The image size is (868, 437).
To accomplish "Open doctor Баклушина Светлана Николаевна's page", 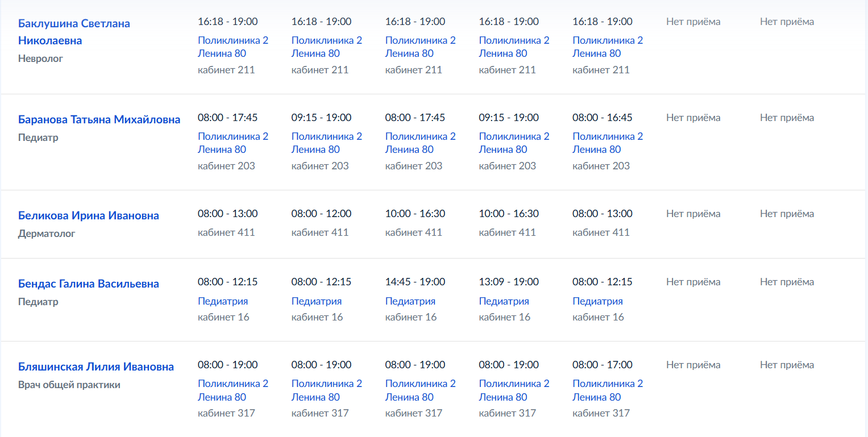I will 74,32.
